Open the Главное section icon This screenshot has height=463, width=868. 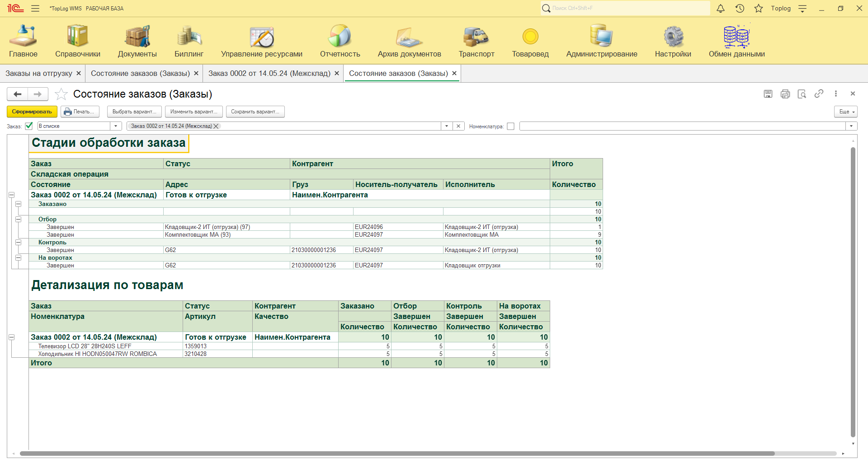[x=24, y=36]
